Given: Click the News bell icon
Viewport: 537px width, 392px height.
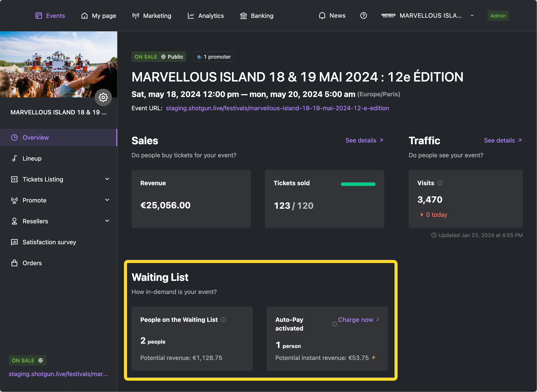Looking at the screenshot, I should click(x=322, y=16).
